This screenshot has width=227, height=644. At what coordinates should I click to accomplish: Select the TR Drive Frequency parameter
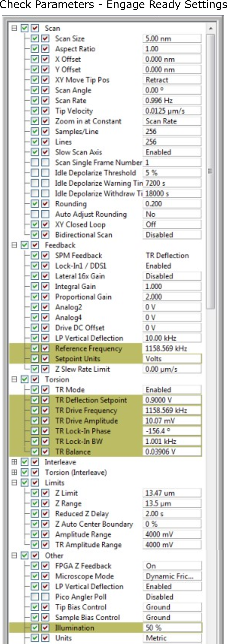pos(86,410)
